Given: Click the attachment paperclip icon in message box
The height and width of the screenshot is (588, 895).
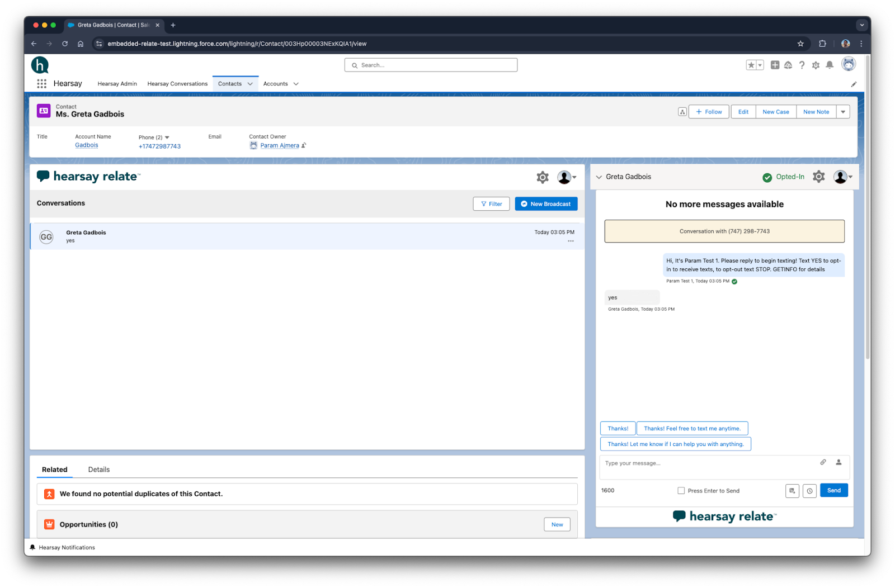Looking at the screenshot, I should click(823, 462).
